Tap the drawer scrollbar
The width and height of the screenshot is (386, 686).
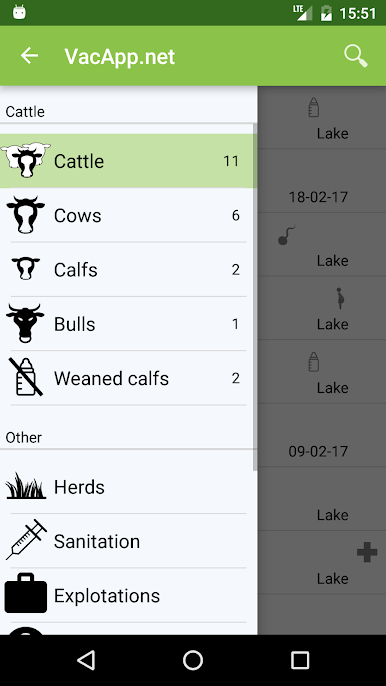point(255,298)
